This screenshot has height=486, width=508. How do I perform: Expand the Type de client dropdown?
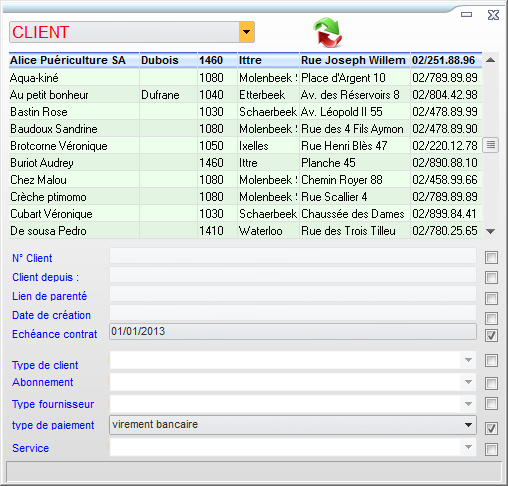click(468, 360)
